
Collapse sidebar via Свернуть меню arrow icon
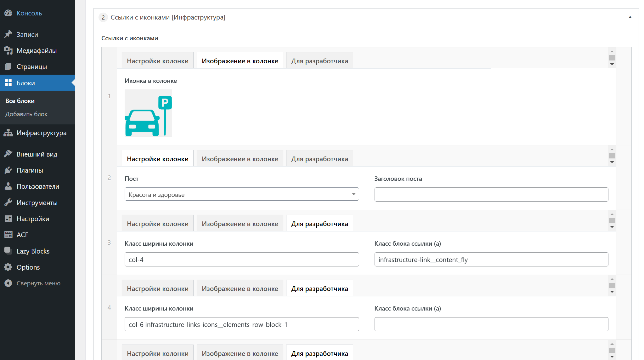[8, 283]
